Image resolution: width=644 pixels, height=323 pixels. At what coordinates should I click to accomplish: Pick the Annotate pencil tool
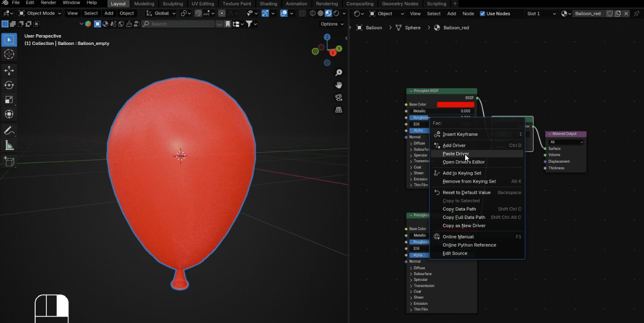click(9, 131)
